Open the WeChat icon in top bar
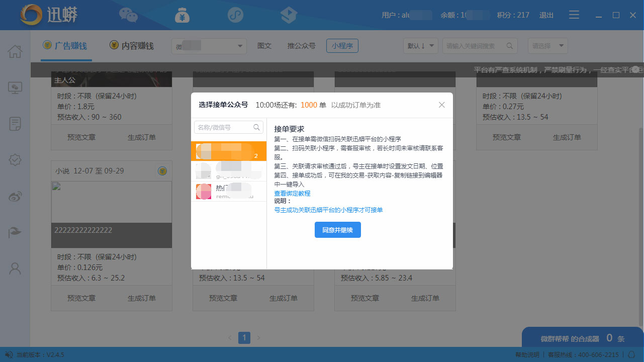The image size is (644, 362). 128,15
